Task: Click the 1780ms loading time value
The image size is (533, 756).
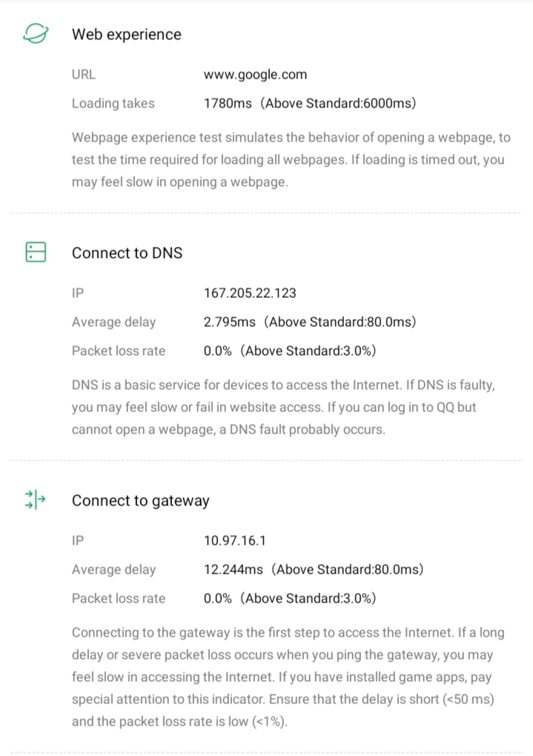Action: tap(228, 103)
